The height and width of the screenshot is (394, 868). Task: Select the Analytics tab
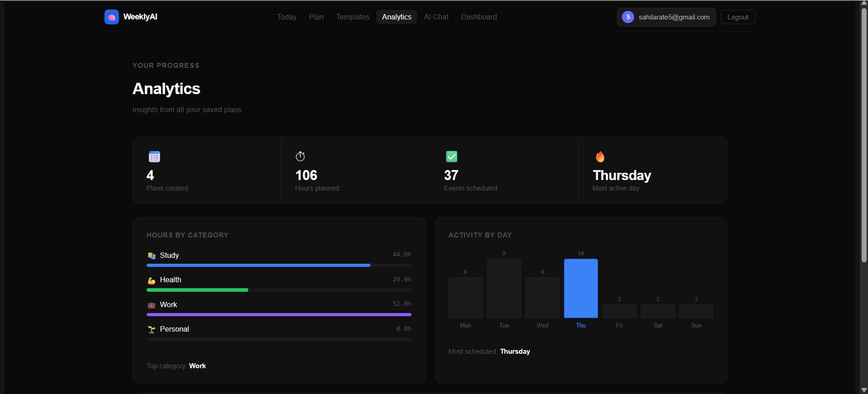coord(397,17)
